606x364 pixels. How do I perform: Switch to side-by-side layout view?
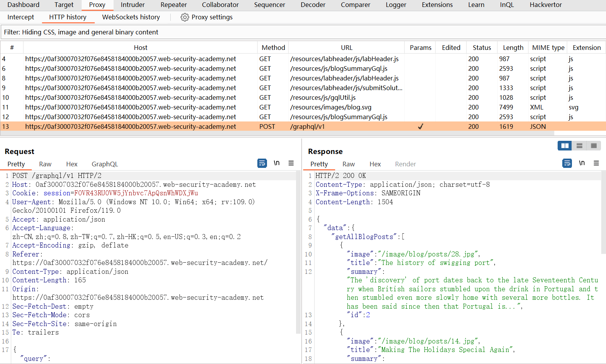(x=565, y=146)
